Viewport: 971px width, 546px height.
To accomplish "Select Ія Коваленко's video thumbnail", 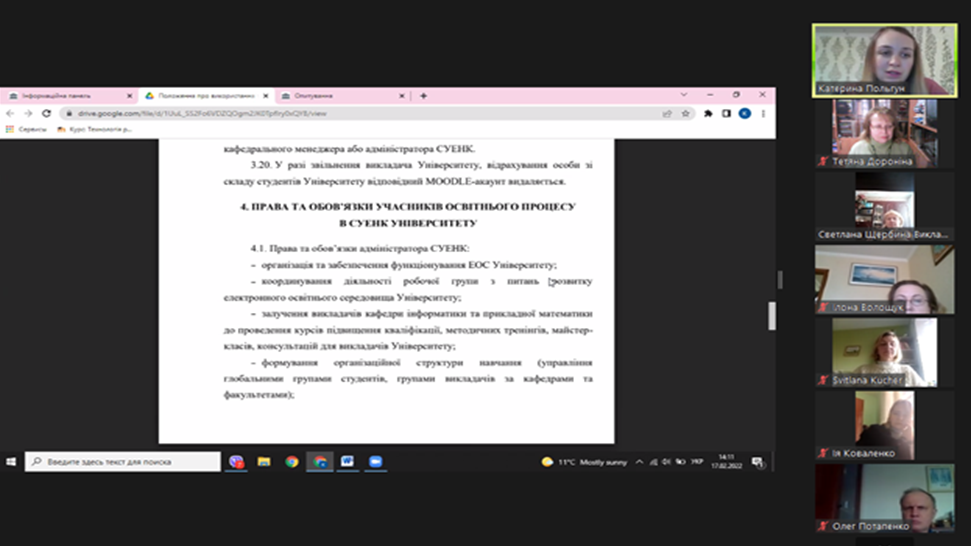I will coord(884,425).
